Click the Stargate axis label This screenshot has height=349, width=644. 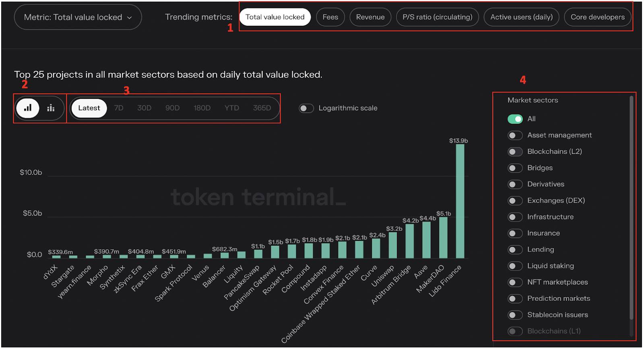tap(63, 276)
